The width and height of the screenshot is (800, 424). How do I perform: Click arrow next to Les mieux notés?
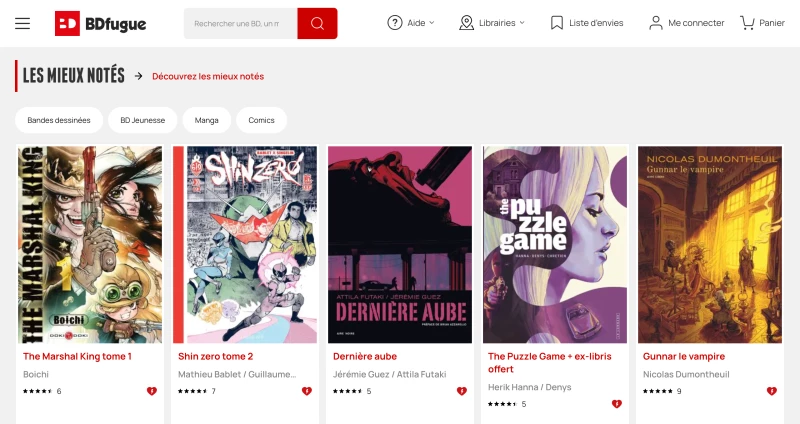pyautogui.click(x=138, y=76)
